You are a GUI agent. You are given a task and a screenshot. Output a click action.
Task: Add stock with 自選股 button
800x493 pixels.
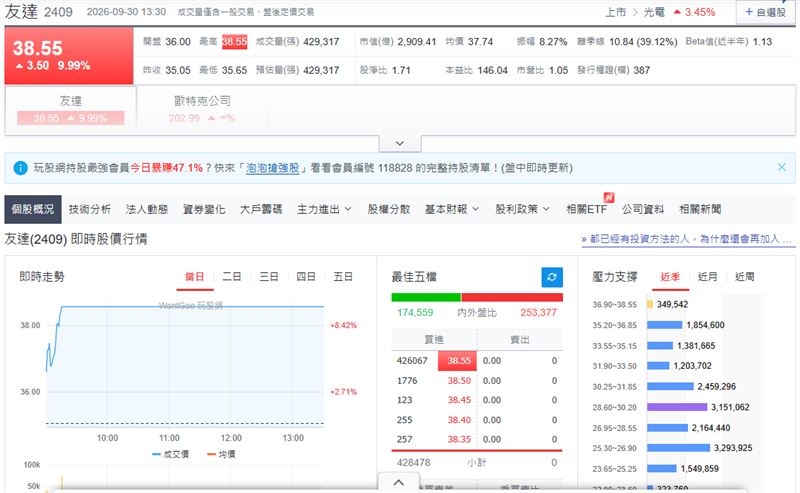point(765,12)
